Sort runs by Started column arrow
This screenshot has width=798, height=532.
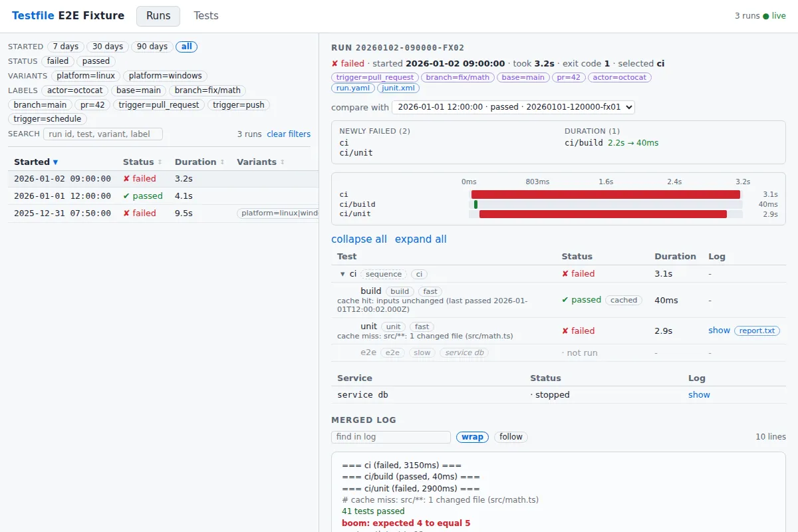55,162
